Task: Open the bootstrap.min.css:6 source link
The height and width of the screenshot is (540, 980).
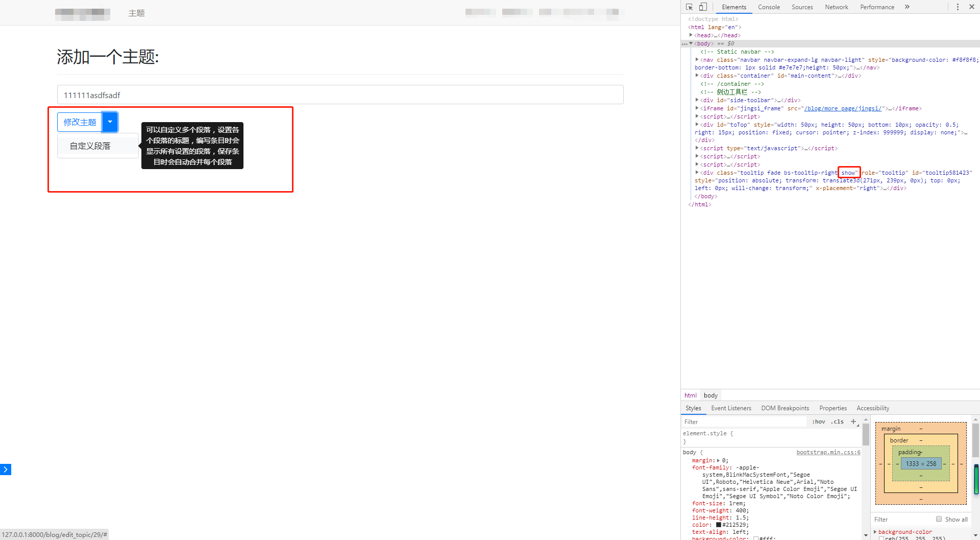Action: click(x=828, y=452)
